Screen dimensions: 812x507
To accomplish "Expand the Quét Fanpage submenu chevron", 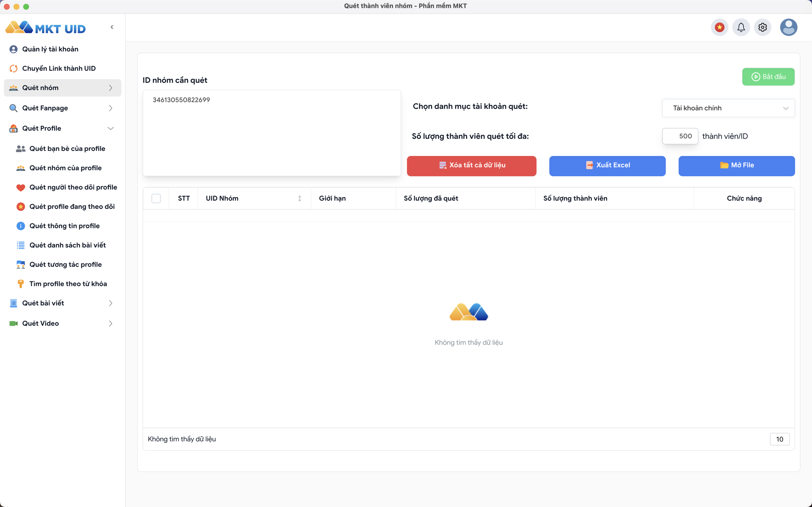I will 110,108.
